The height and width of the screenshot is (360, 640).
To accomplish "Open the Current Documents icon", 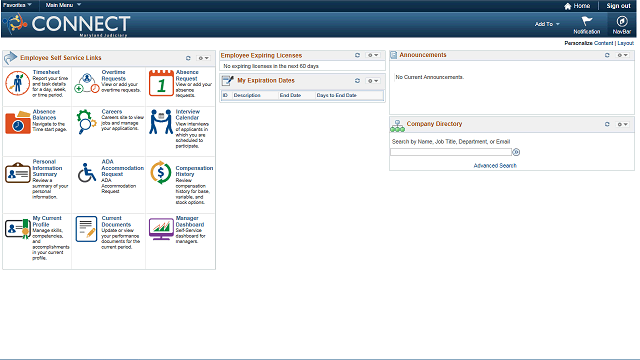I will 86,229.
